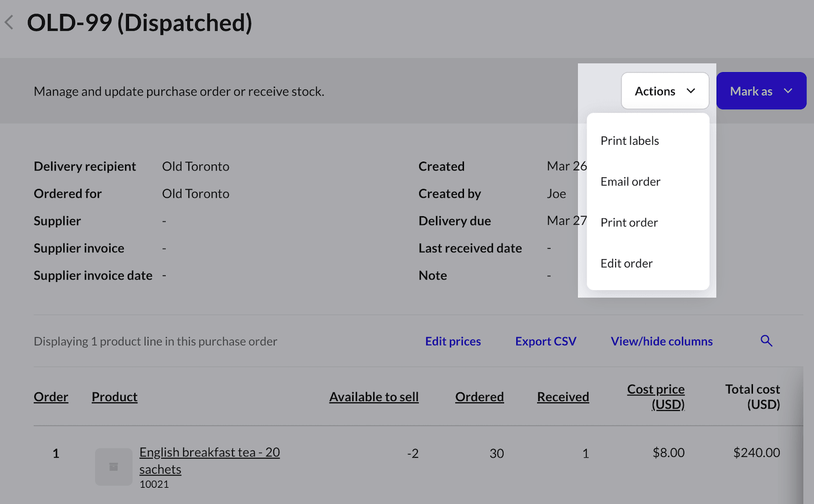
Task: Choose Edit order from the Actions menu
Action: click(x=627, y=263)
